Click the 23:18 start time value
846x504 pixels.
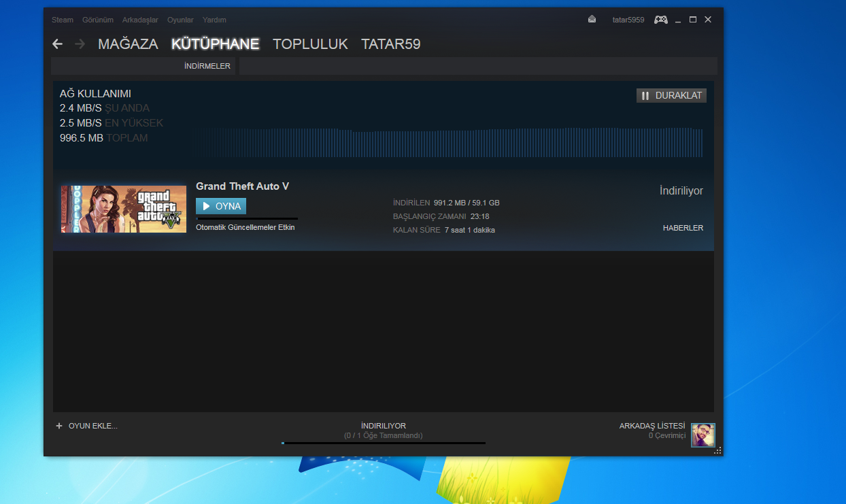tap(479, 216)
